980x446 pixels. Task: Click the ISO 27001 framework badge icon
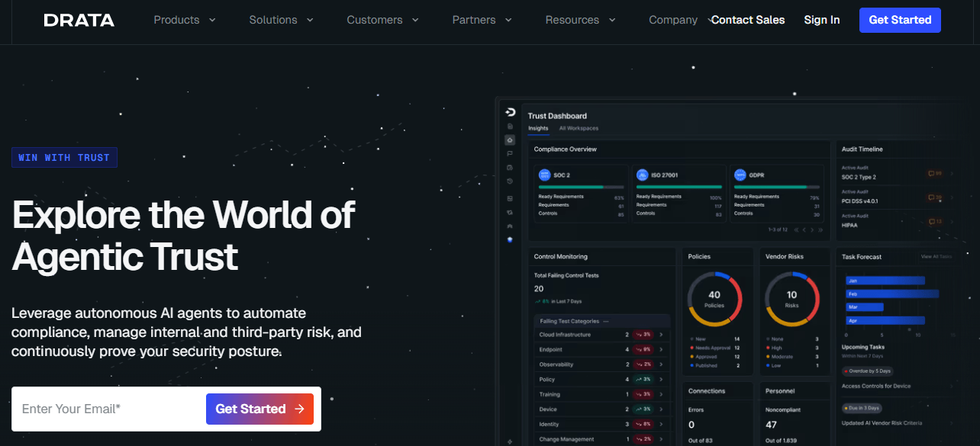coord(642,175)
